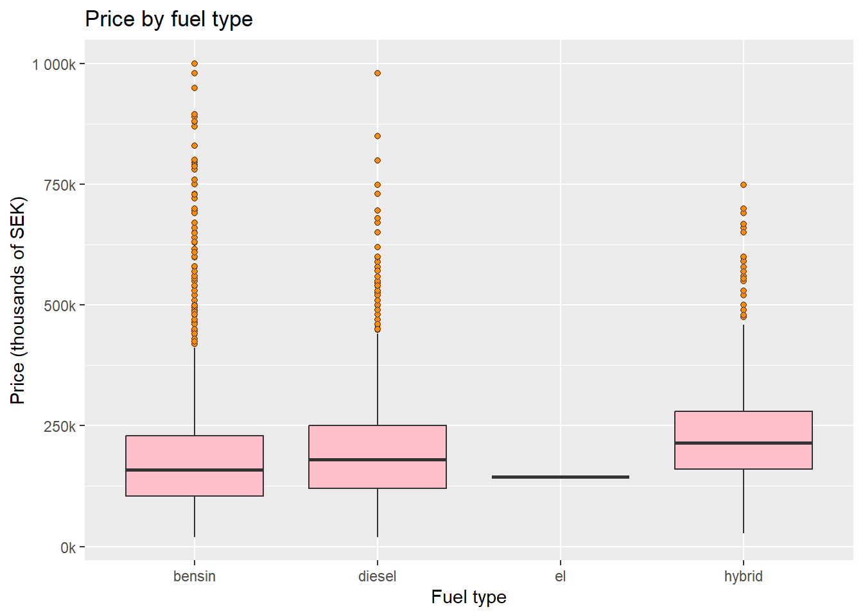Screen dimensions: 863x616
Task: Select the "el" x-axis label
Action: point(561,576)
